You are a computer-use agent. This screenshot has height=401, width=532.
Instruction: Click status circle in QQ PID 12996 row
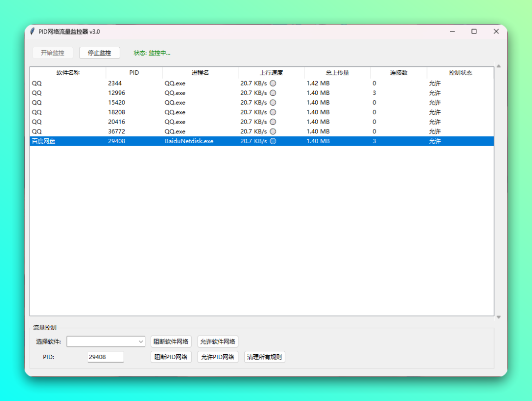tap(273, 93)
